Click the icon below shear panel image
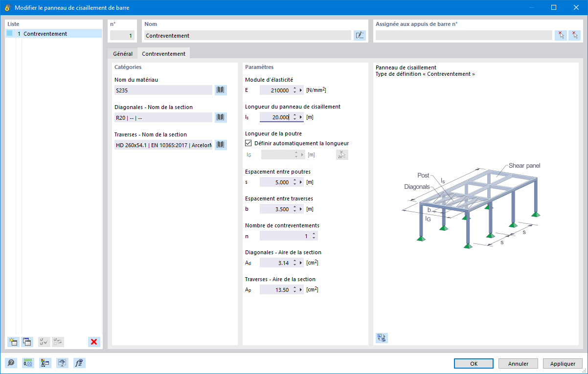 [x=382, y=337]
